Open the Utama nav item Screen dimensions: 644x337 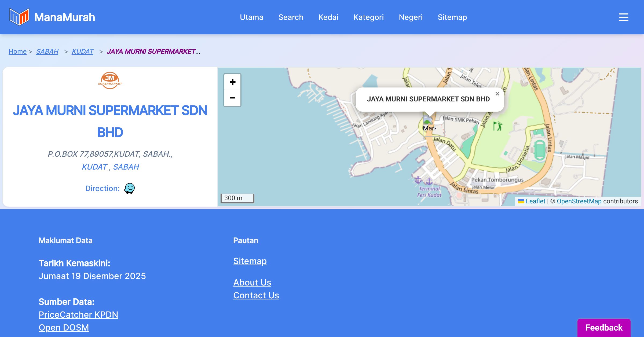(x=251, y=17)
